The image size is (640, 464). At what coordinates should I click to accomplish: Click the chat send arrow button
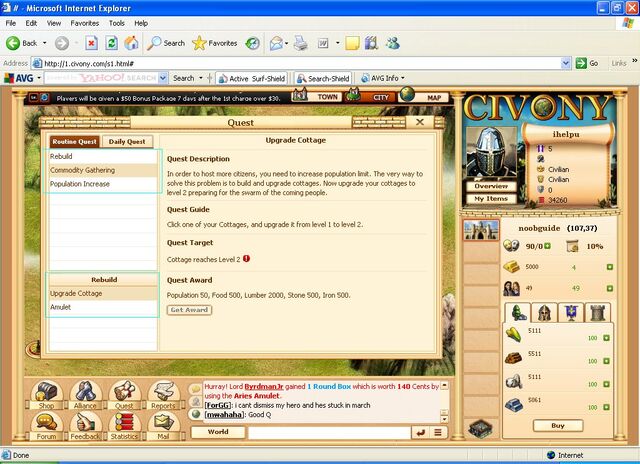[x=420, y=432]
